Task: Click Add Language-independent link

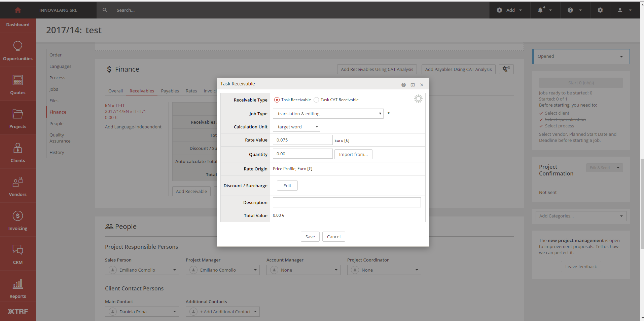Action: point(133,127)
